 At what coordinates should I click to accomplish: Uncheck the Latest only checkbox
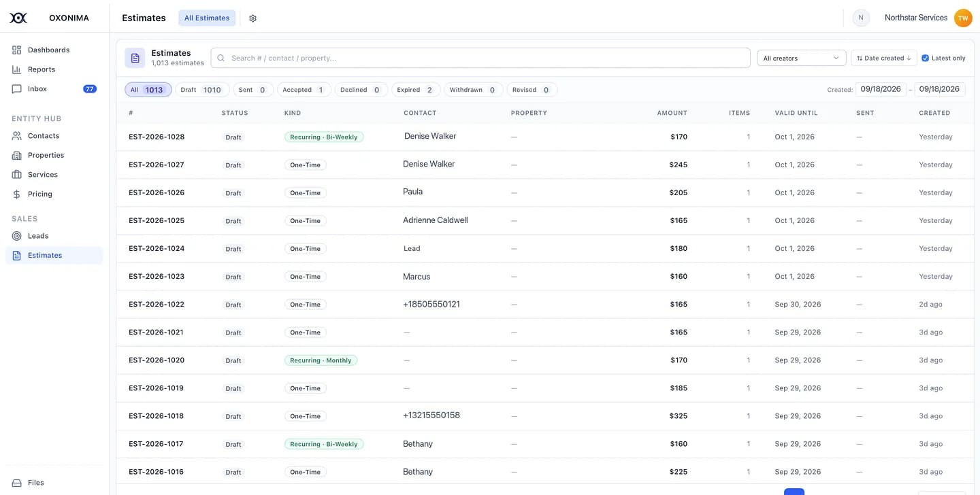(x=925, y=58)
